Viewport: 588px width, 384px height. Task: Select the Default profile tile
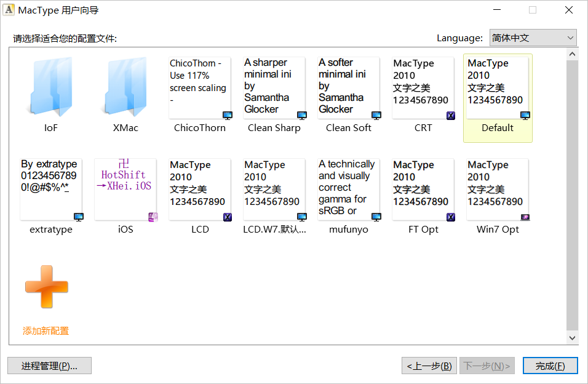click(498, 98)
